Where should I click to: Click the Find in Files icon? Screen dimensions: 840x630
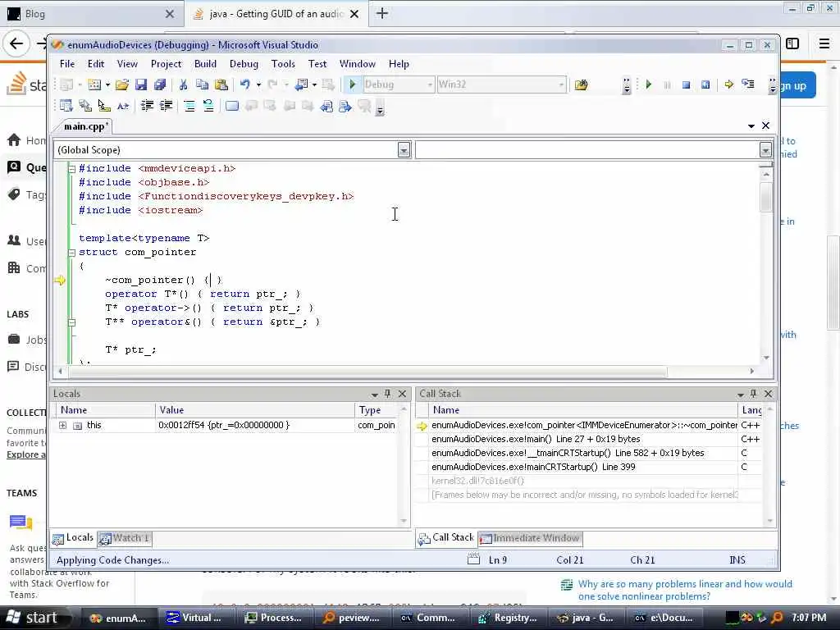click(582, 84)
